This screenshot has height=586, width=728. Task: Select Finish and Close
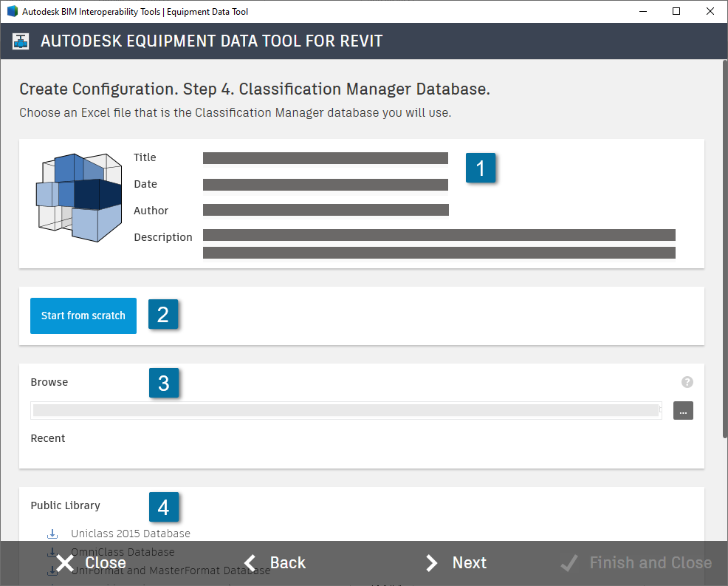click(x=650, y=562)
